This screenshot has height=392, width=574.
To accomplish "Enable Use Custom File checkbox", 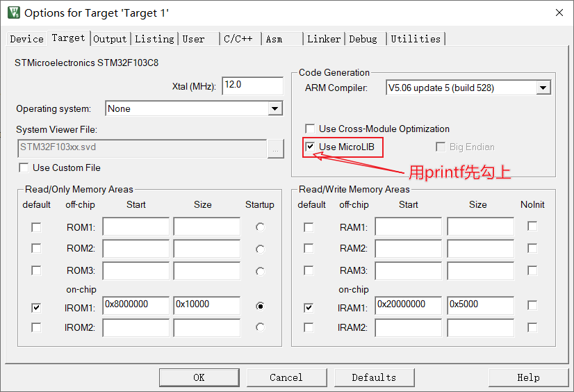I will (24, 168).
